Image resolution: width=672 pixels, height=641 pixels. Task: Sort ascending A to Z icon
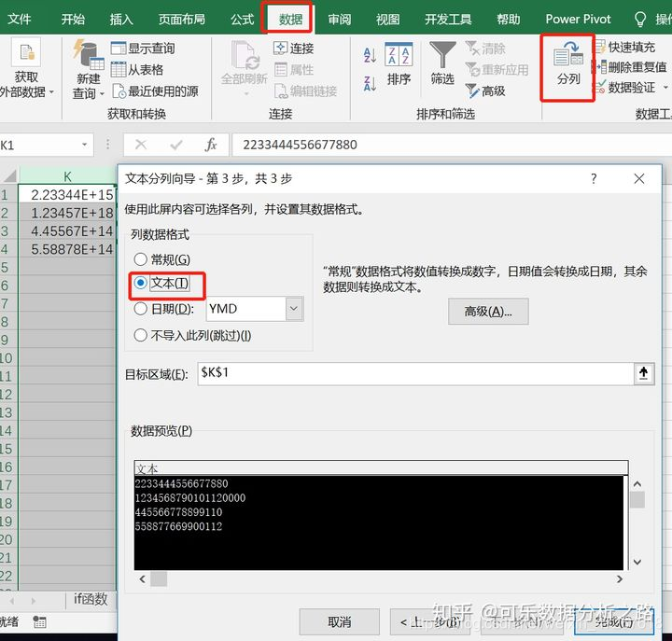click(370, 55)
